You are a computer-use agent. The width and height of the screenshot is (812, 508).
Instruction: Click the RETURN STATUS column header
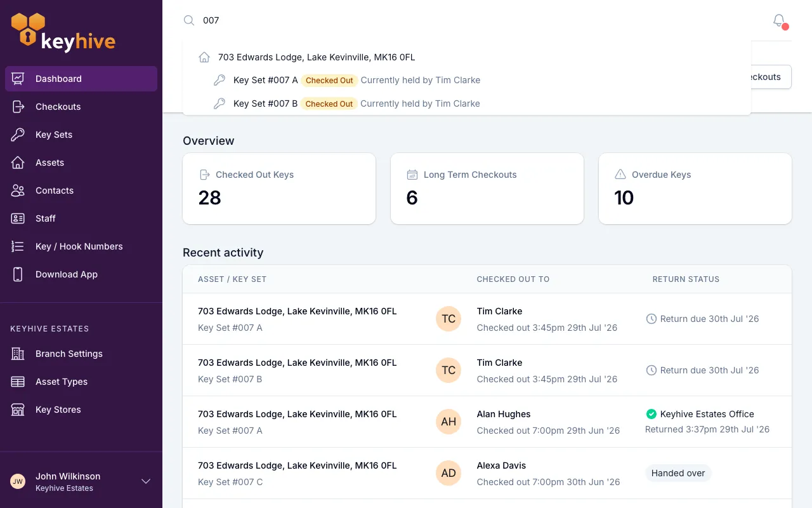pos(686,279)
